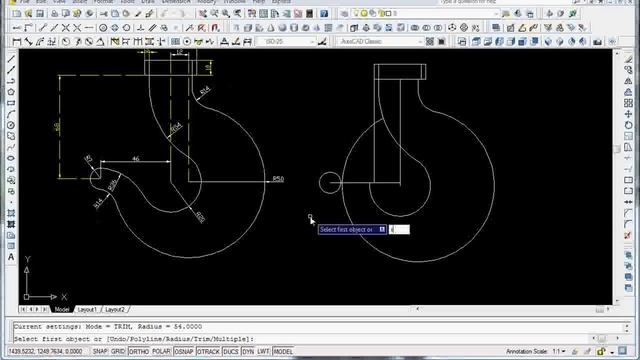Toggle GRID display in status bar
640x360 pixels.
pyautogui.click(x=118, y=351)
